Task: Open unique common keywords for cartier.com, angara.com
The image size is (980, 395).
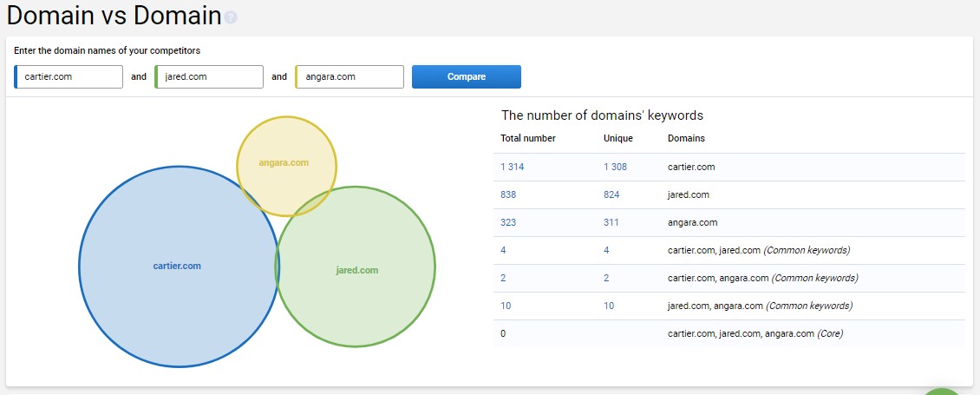Action: coord(606,277)
